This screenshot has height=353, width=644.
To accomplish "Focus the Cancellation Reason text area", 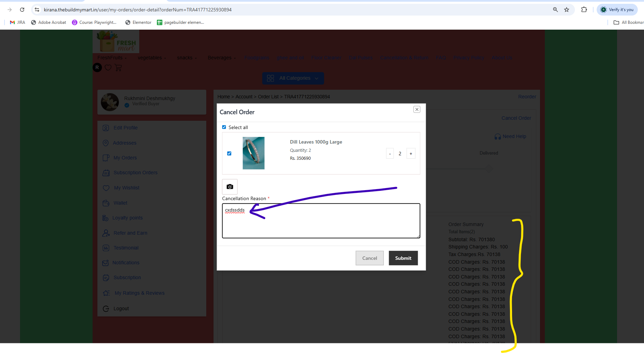I will coord(321,221).
